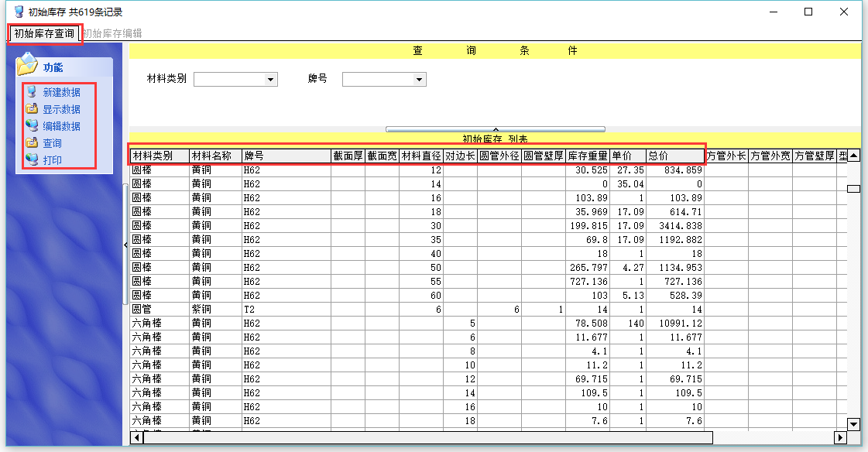Viewport: 868px width, 452px height.
Task: Click the 方管外宽 column header
Action: [x=770, y=156]
